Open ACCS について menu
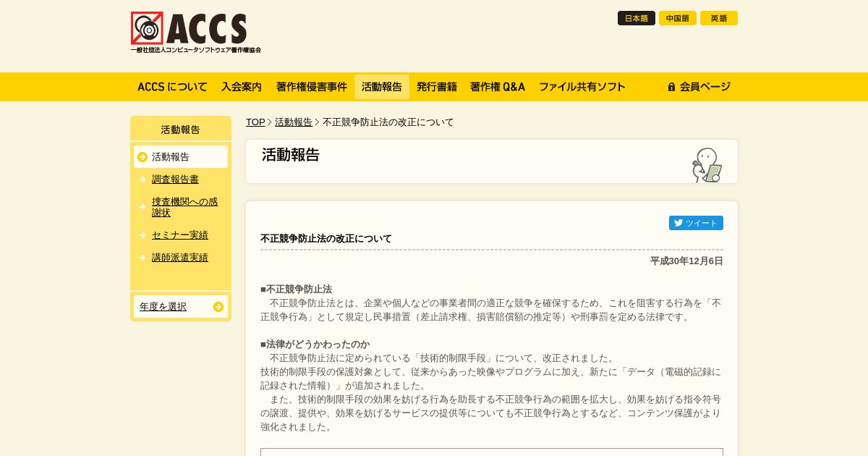868x456 pixels. coord(172,87)
